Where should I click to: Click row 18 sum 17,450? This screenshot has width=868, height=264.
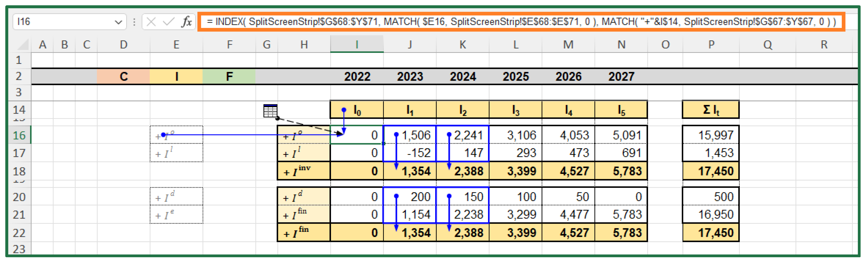tap(711, 171)
